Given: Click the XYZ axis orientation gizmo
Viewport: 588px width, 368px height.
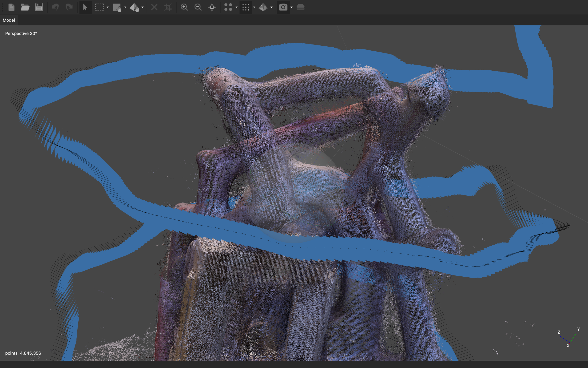Looking at the screenshot, I should [x=569, y=338].
